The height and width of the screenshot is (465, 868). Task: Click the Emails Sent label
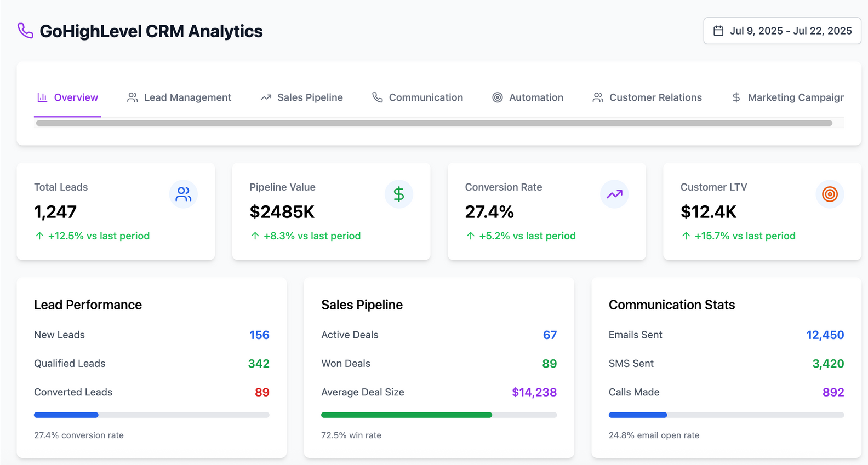click(x=636, y=335)
